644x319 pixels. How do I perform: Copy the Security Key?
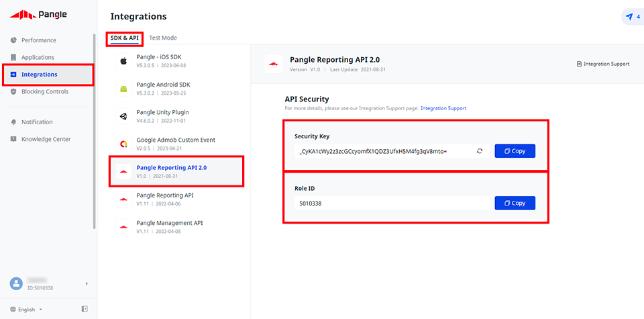[515, 151]
